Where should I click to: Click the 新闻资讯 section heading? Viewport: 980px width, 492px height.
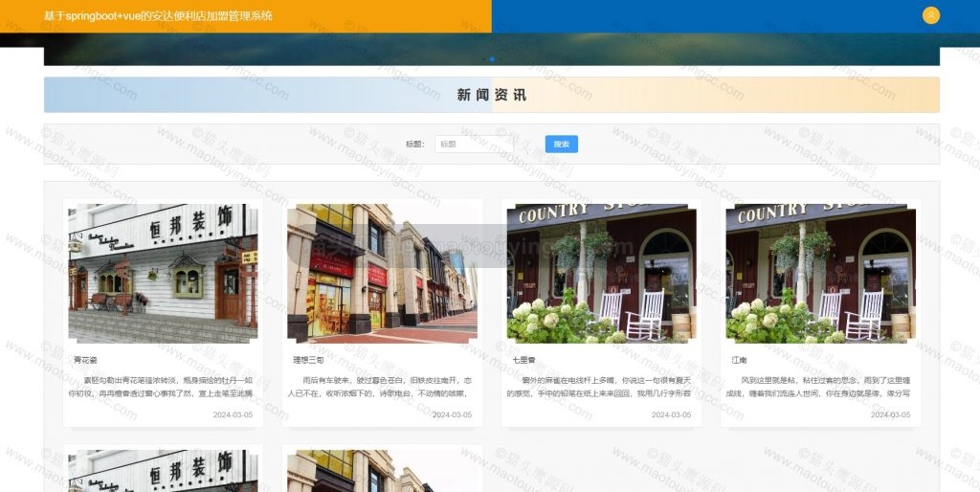(491, 95)
